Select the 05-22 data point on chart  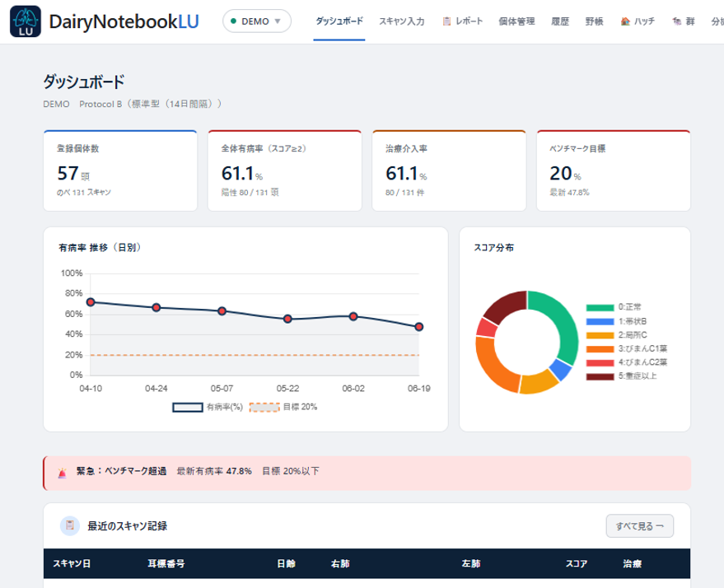coord(287,319)
